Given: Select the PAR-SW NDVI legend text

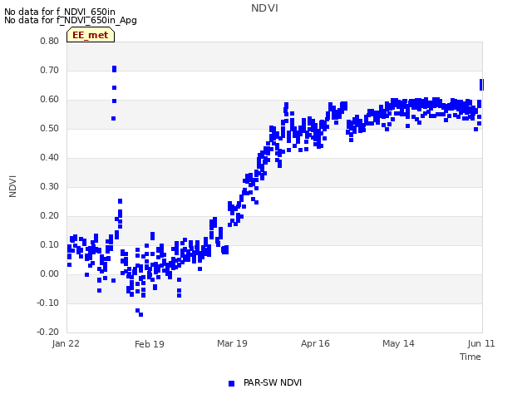Looking at the screenshot, I should point(273,382).
